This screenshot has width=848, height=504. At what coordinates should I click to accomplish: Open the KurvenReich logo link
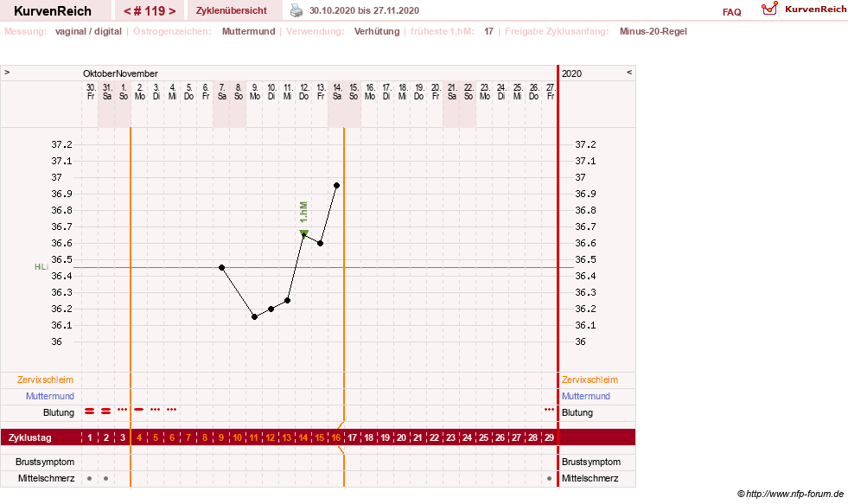click(804, 10)
